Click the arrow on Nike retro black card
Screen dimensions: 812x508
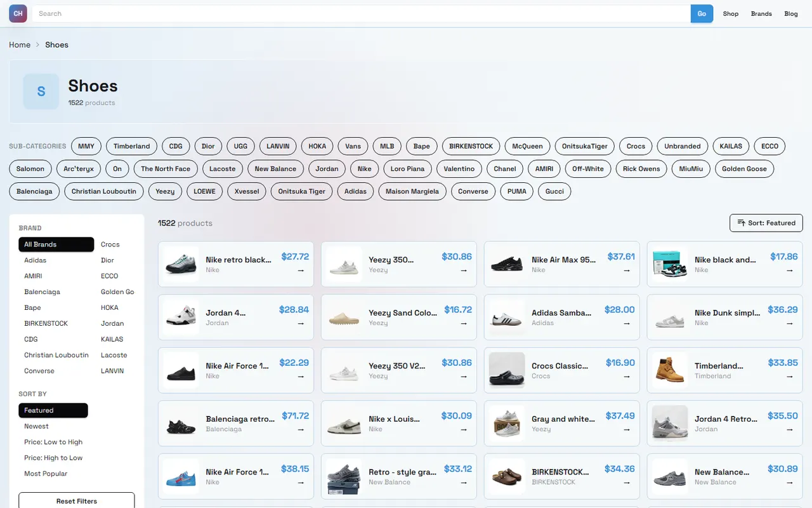(x=301, y=270)
